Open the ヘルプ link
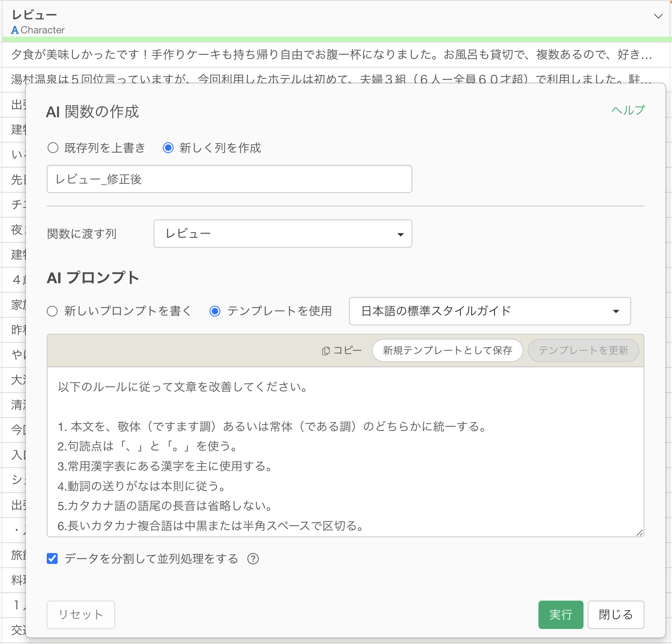The image size is (672, 644). (x=628, y=110)
